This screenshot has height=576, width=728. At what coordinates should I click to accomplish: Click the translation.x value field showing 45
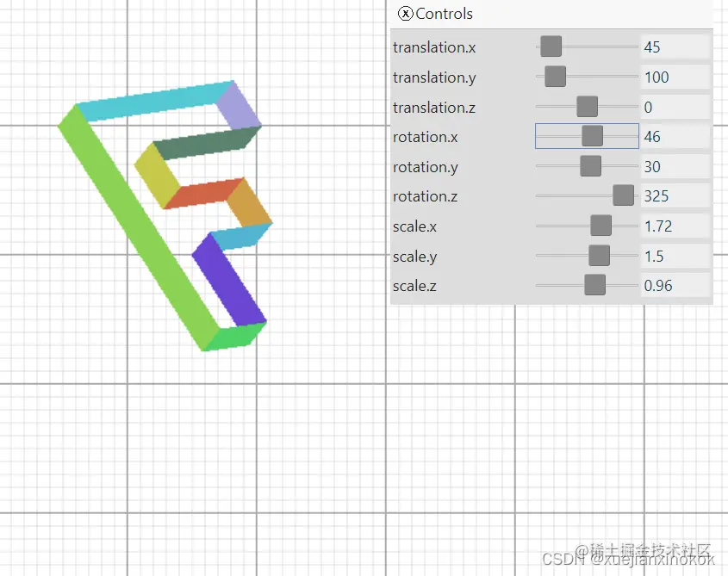(675, 46)
